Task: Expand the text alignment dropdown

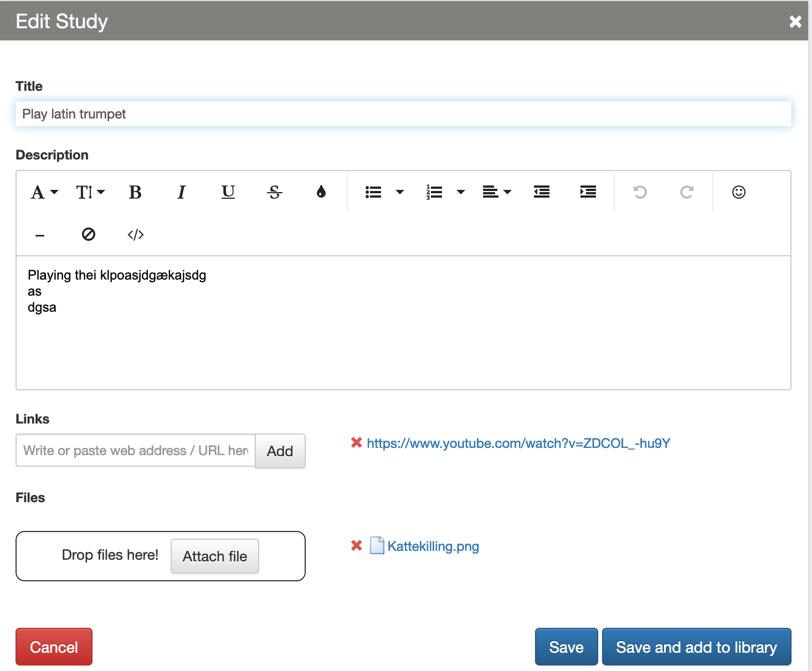Action: point(497,192)
